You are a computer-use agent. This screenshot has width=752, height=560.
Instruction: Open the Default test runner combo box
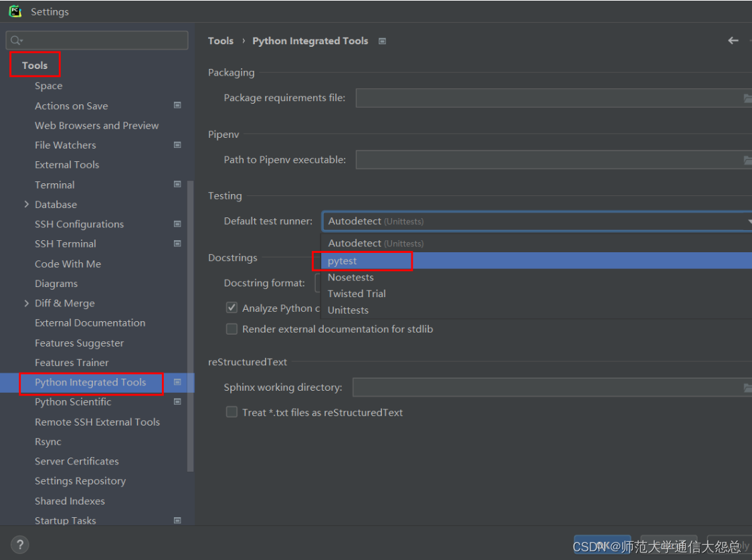coord(537,221)
